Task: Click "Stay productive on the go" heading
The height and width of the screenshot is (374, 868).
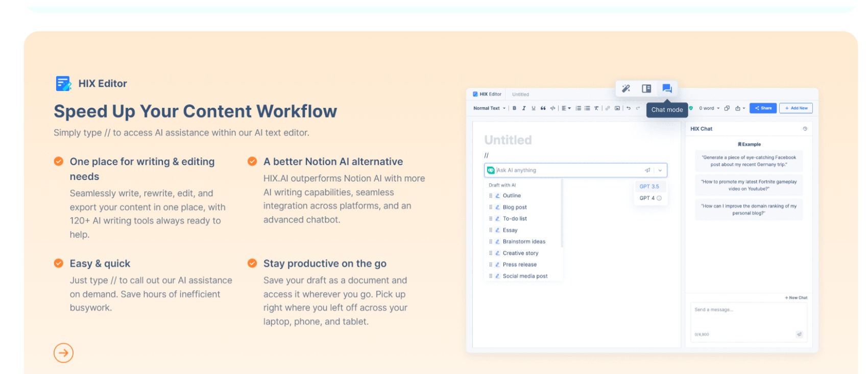Action: (325, 264)
